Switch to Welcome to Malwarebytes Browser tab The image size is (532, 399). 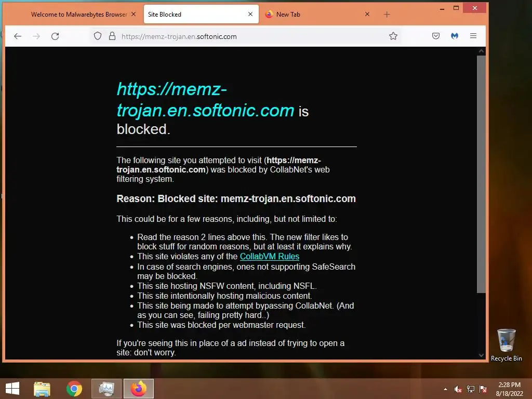(79, 14)
